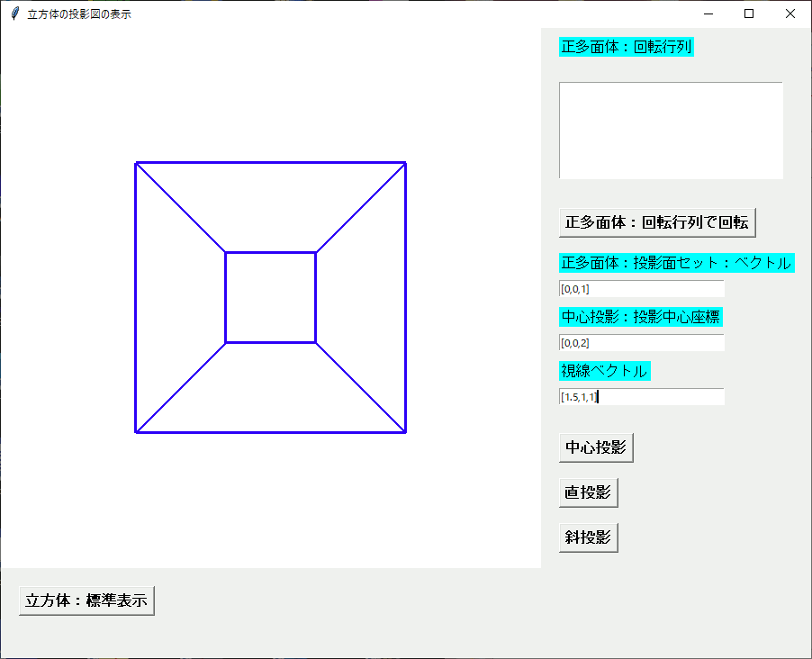Click the 視線ベクトル field [1.5,1,1]
Viewport: 812px width, 659px height.
[x=641, y=396]
